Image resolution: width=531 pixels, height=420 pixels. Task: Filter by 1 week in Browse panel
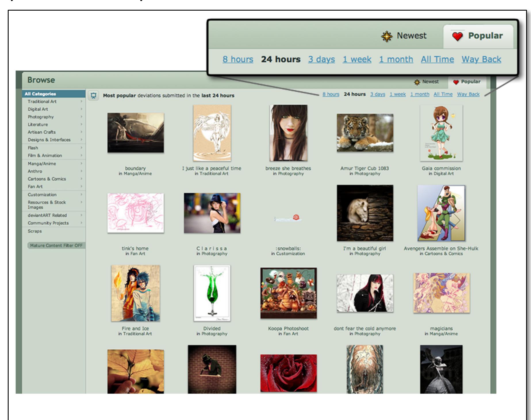click(397, 94)
